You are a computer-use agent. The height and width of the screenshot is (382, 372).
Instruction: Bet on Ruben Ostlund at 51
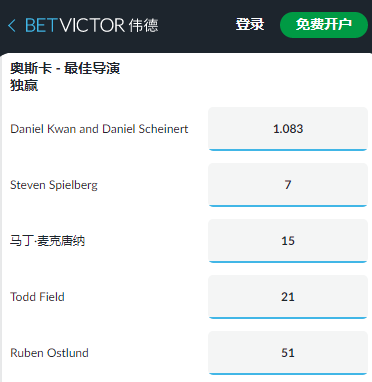(x=288, y=353)
